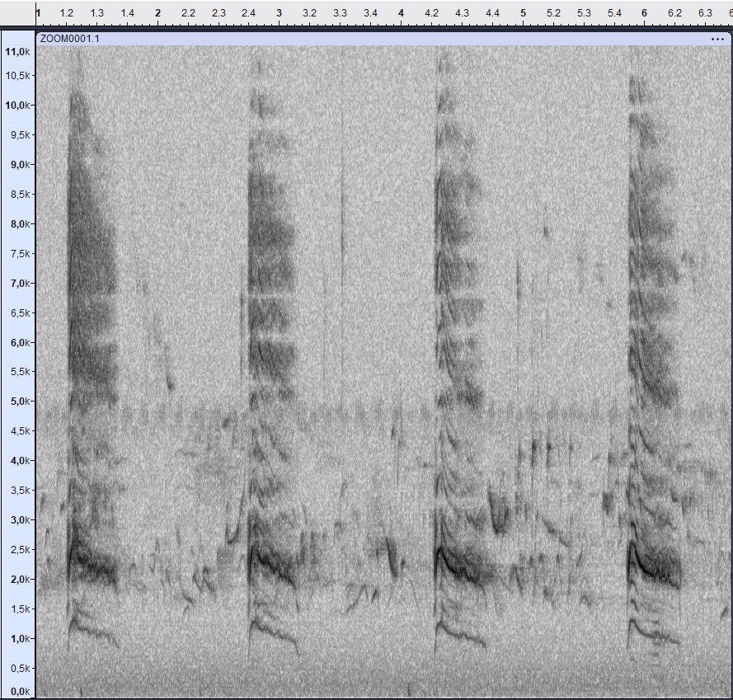The image size is (733, 700).
Task: Click the 2.4 tick on the time ruler
Action: pyautogui.click(x=249, y=13)
